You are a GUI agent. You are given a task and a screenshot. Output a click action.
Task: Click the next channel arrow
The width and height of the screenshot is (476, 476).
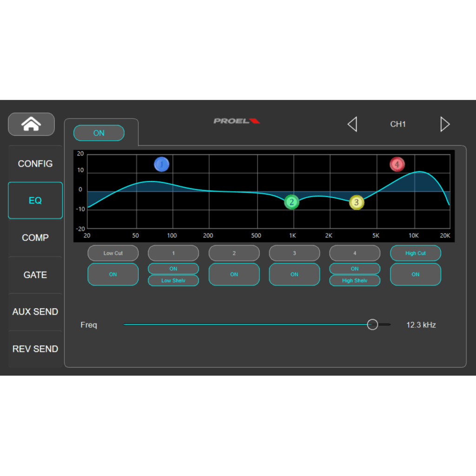coord(445,124)
